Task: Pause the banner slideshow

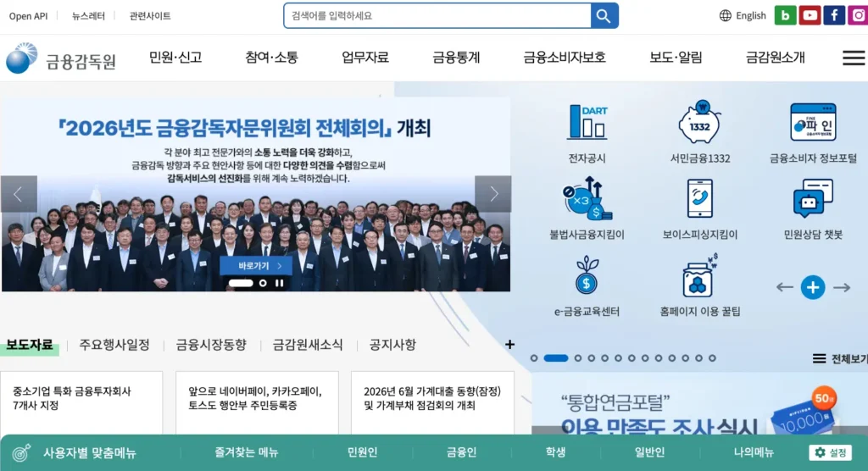Action: (280, 283)
